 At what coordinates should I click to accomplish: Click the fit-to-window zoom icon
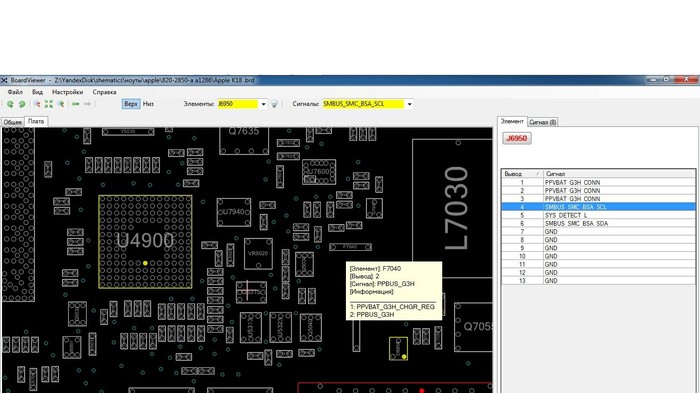pos(49,104)
